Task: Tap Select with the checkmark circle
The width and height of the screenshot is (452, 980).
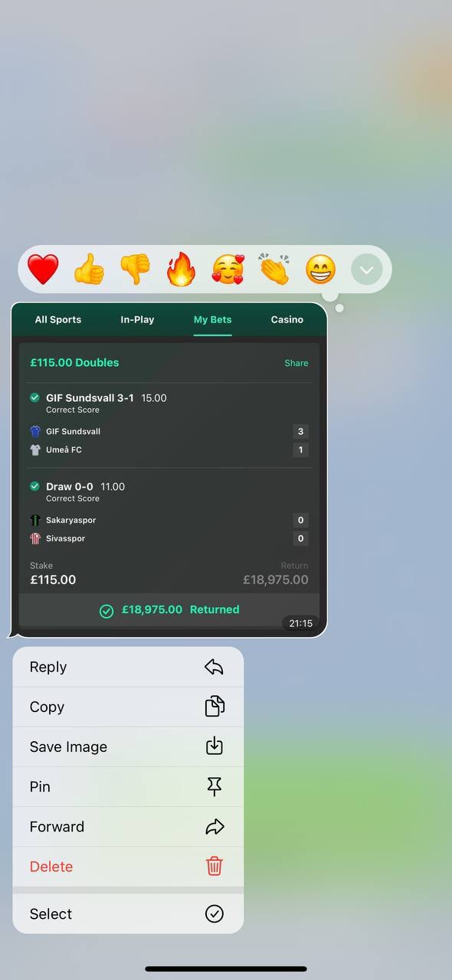Action: (x=128, y=913)
